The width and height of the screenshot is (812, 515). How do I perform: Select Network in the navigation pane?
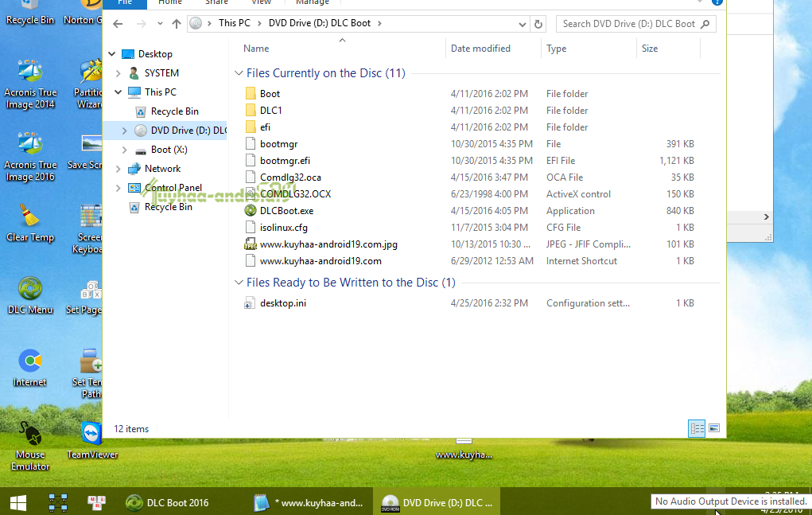[162, 169]
